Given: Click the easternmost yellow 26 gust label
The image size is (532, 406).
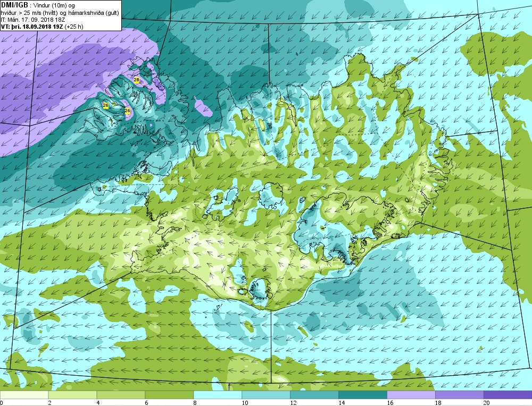Looking at the screenshot, I should (x=128, y=111).
